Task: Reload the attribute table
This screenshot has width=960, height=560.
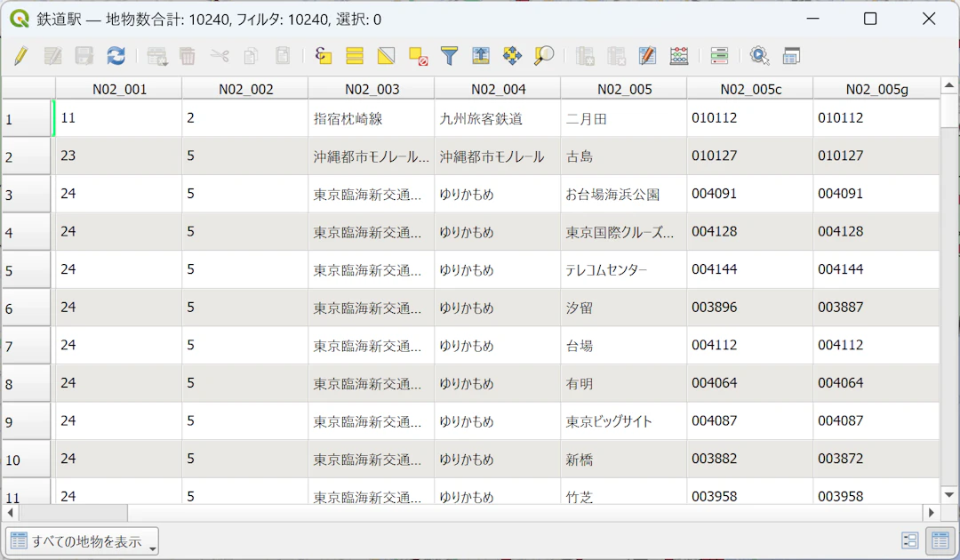Action: pos(116,56)
